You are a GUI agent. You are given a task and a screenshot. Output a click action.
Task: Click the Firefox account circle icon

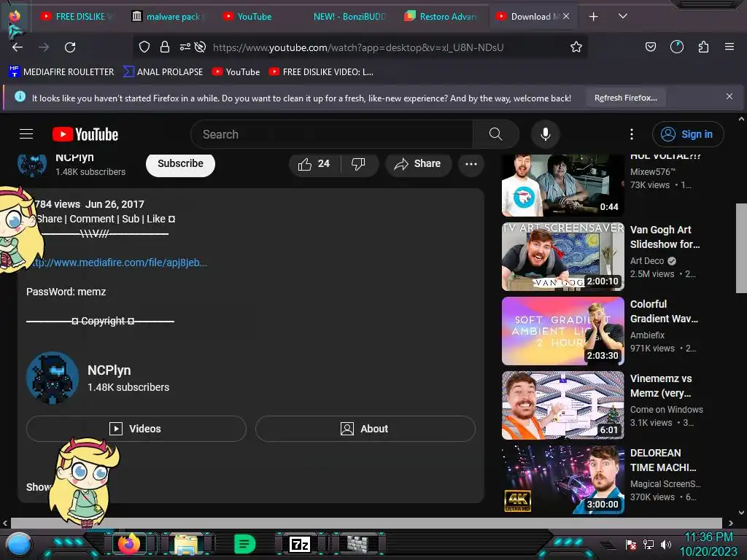coord(676,47)
